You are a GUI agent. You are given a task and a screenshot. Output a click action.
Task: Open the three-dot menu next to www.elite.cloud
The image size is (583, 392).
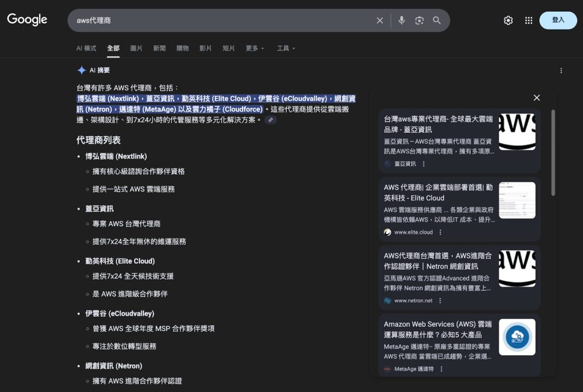click(440, 232)
